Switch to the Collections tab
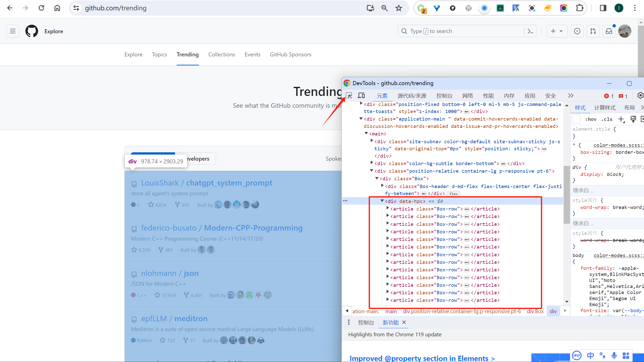 pyautogui.click(x=222, y=55)
